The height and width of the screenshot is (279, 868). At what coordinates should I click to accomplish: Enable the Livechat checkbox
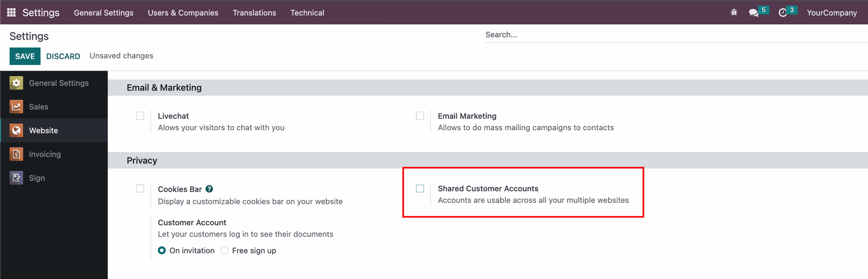pyautogui.click(x=140, y=116)
